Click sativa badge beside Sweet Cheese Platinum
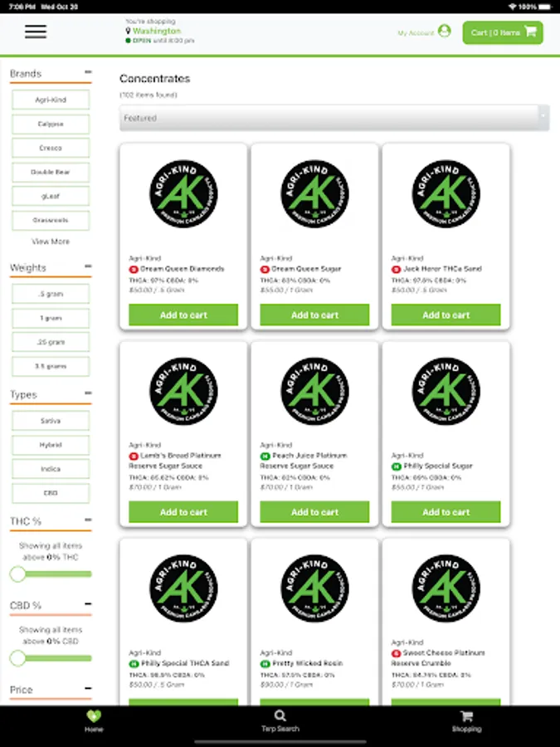Viewport: 560px width, 747px height. 396,653
